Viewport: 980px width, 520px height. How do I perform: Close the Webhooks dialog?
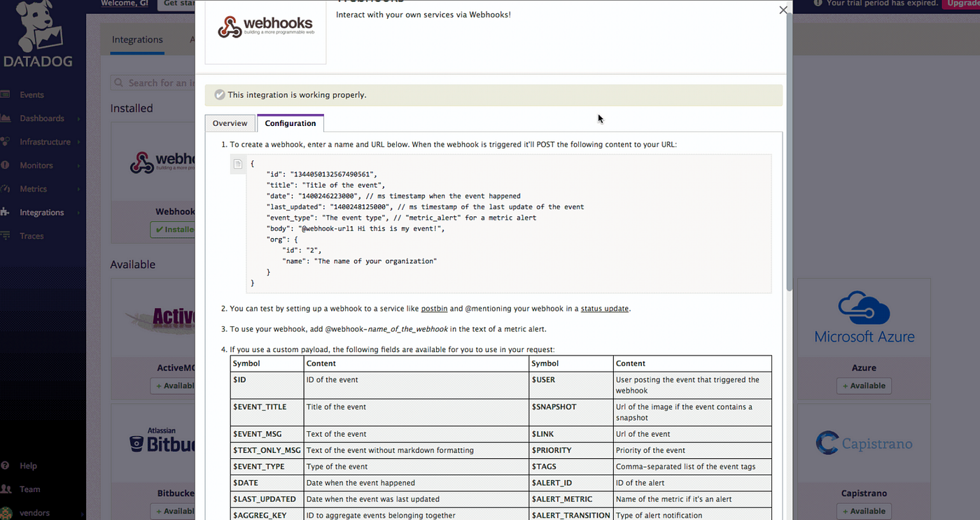click(x=783, y=10)
